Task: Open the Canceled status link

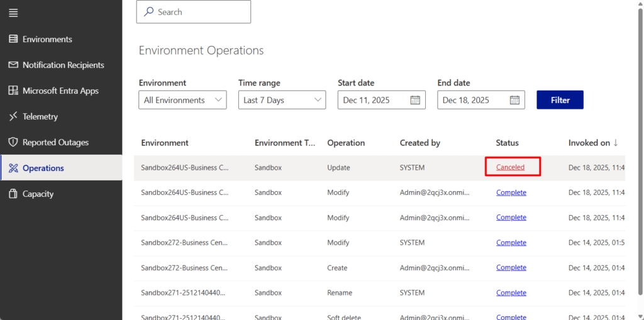Action: click(x=510, y=167)
